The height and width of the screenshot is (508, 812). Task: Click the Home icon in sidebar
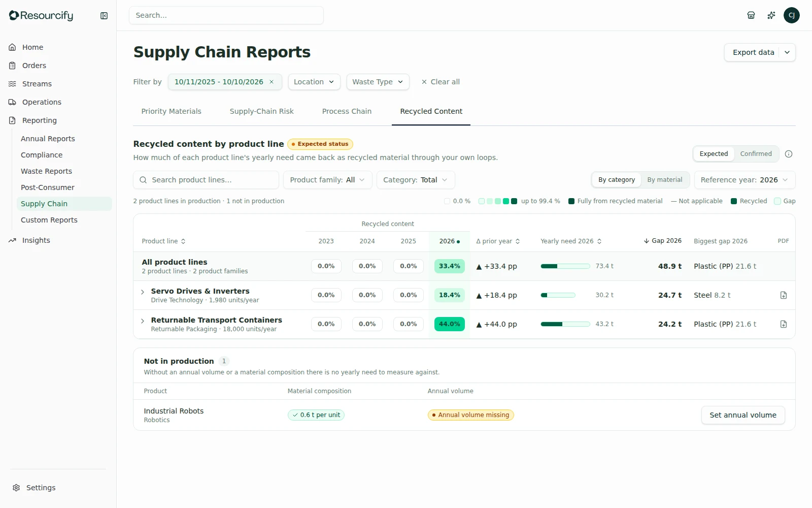[12, 47]
